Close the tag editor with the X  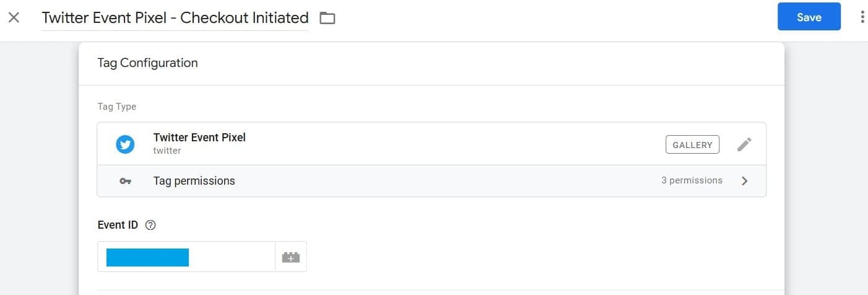tap(14, 17)
